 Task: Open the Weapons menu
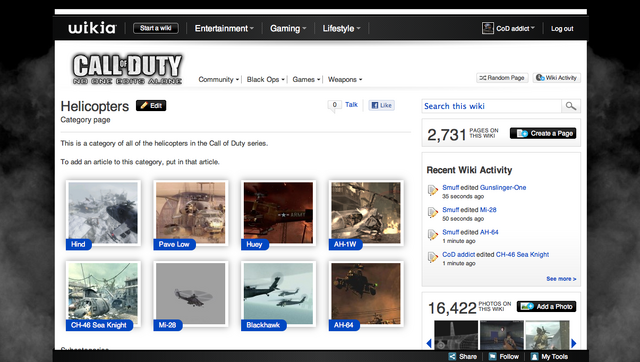point(345,80)
